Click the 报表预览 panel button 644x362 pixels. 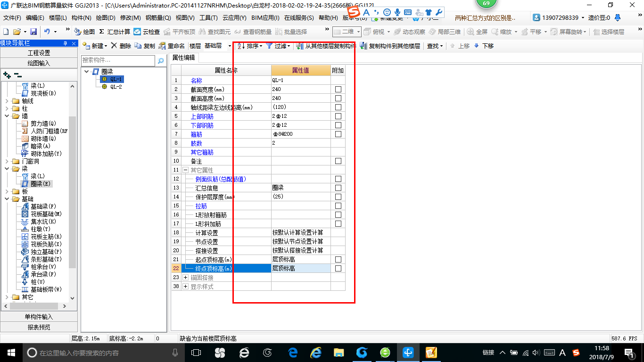click(39, 327)
